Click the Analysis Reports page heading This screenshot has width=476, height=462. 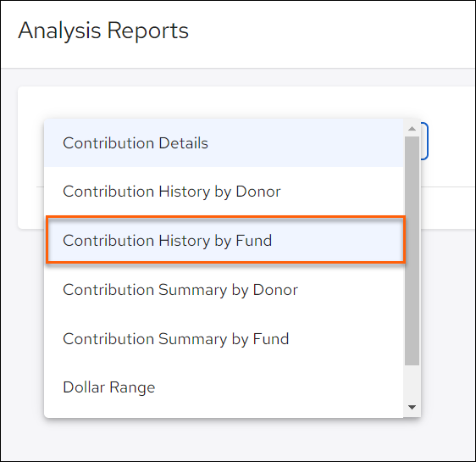coord(103,31)
